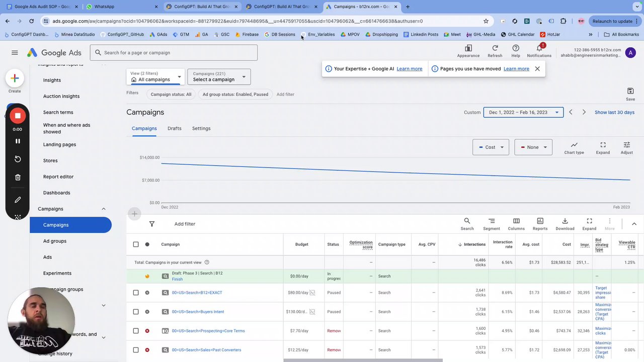Collapse the Campaigns sidebar section

point(104,209)
